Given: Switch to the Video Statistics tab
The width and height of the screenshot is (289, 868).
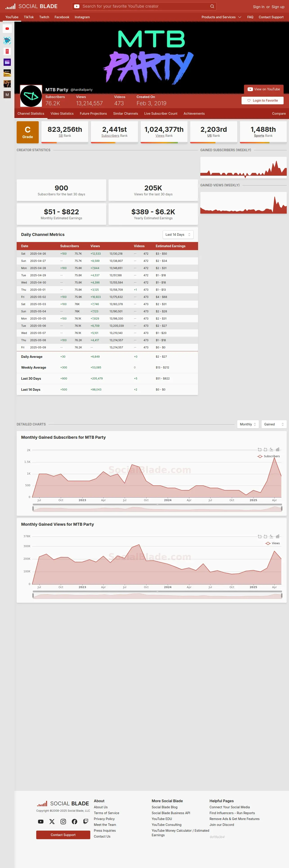Looking at the screenshot, I should (62, 114).
